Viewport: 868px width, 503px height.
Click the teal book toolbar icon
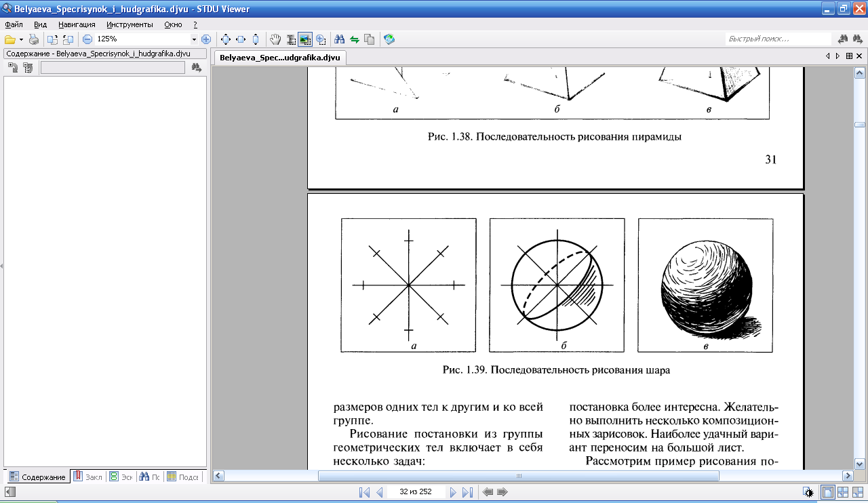coord(389,39)
